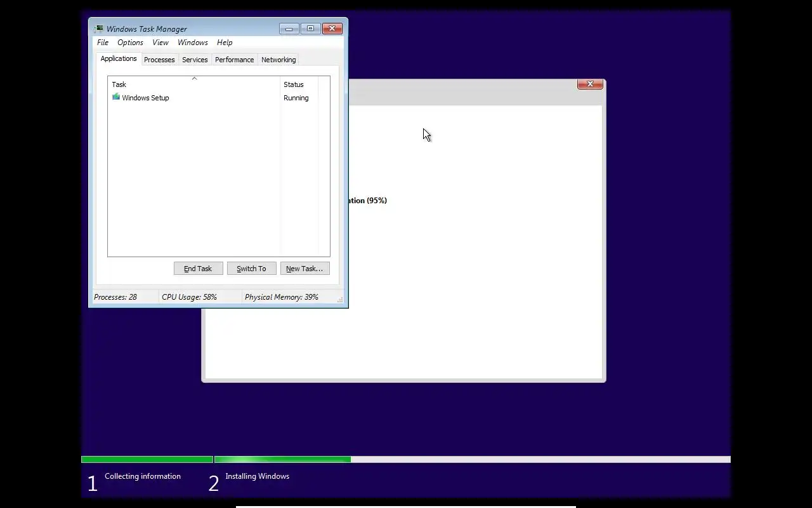Sort by the Task column header
The image size is (812, 508).
click(x=194, y=84)
